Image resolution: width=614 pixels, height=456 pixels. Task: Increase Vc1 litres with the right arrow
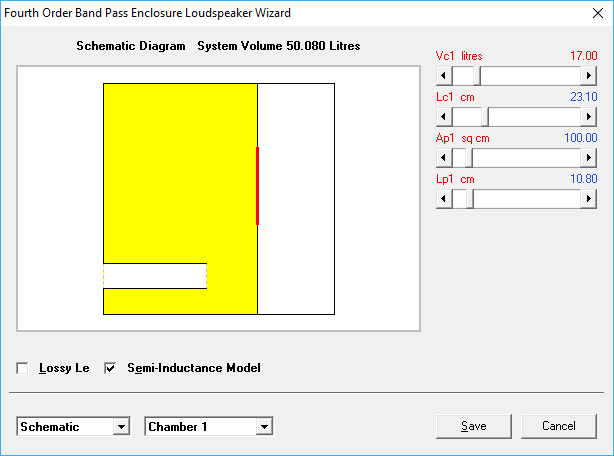point(588,76)
